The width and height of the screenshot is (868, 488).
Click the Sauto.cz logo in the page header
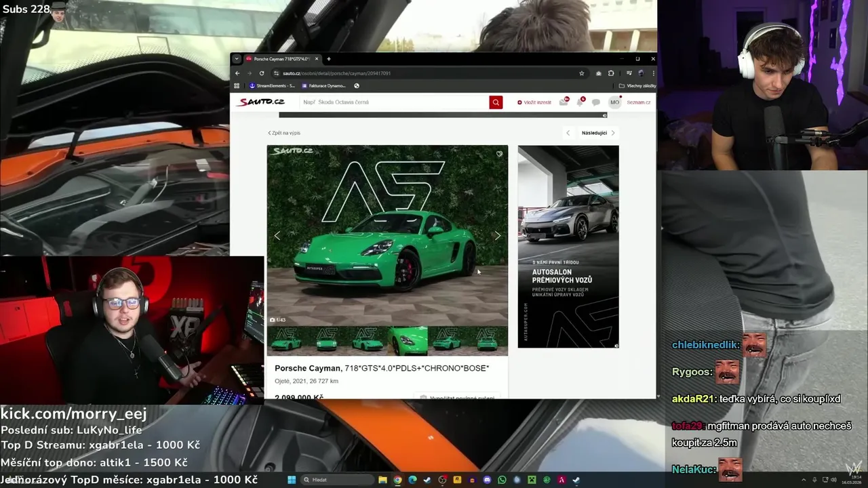tap(260, 102)
